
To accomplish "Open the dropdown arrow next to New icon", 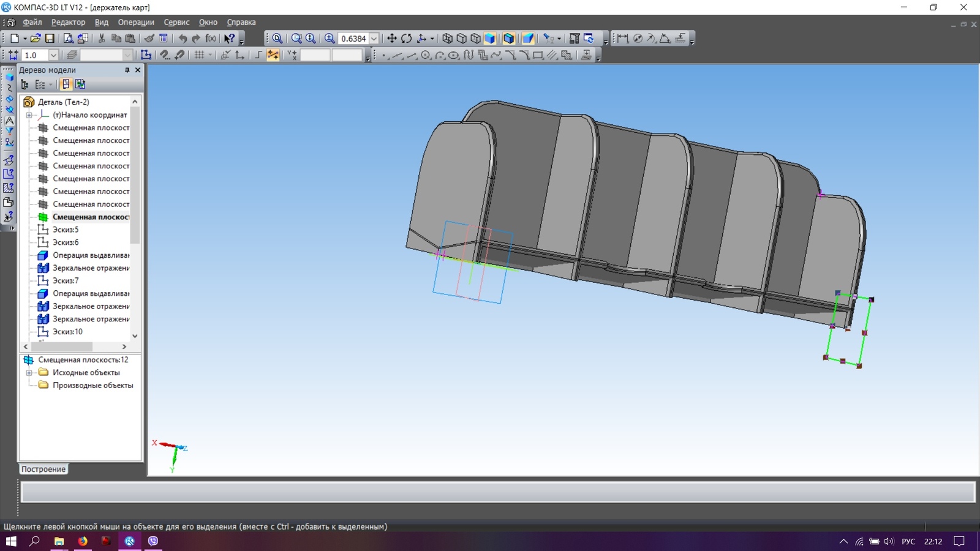I will coord(24,38).
